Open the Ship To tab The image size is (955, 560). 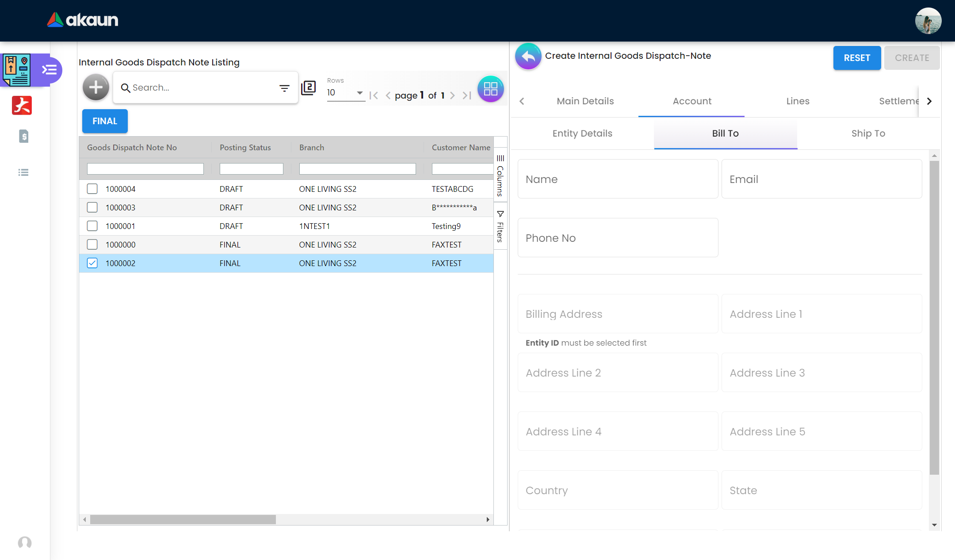868,133
